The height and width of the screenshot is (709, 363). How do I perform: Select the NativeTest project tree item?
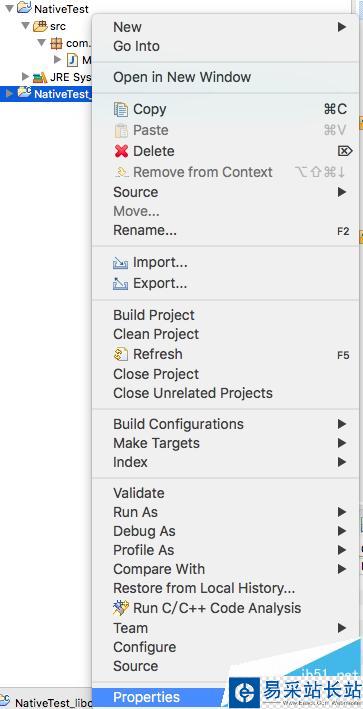(61, 9)
